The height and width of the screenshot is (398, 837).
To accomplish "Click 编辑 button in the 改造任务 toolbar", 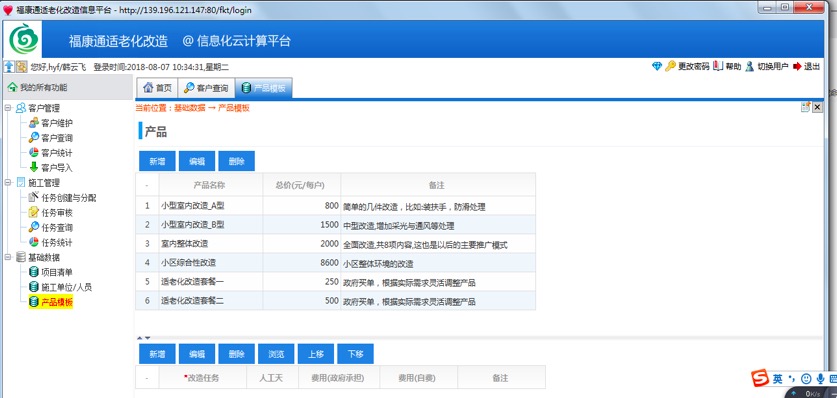I will (197, 354).
